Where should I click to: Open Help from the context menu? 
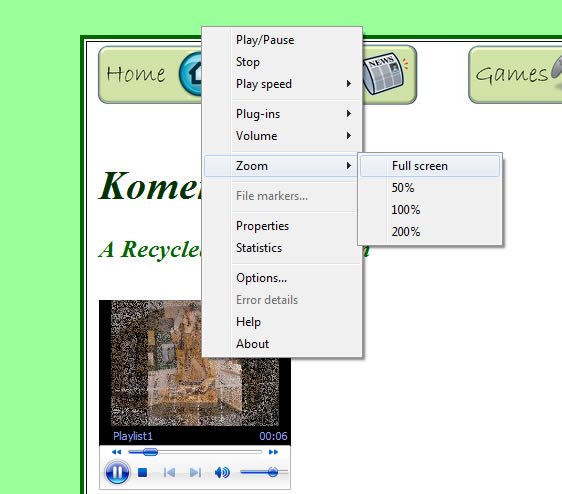click(x=282, y=322)
